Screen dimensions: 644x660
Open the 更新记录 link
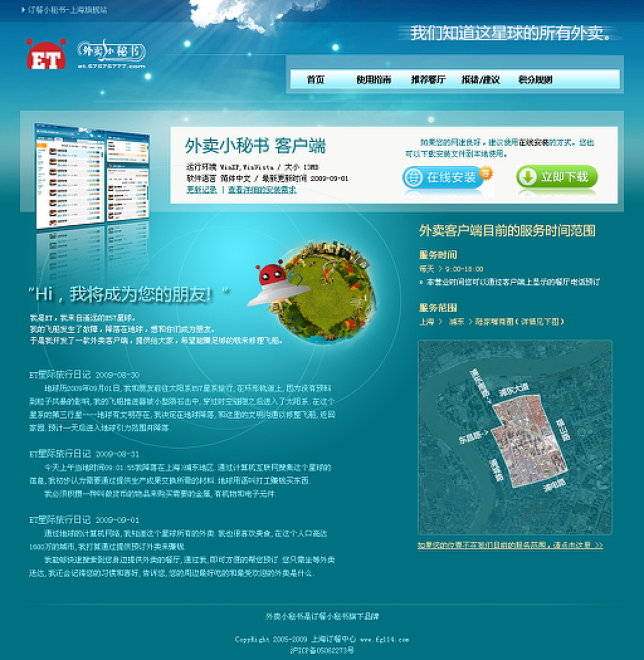[x=201, y=189]
